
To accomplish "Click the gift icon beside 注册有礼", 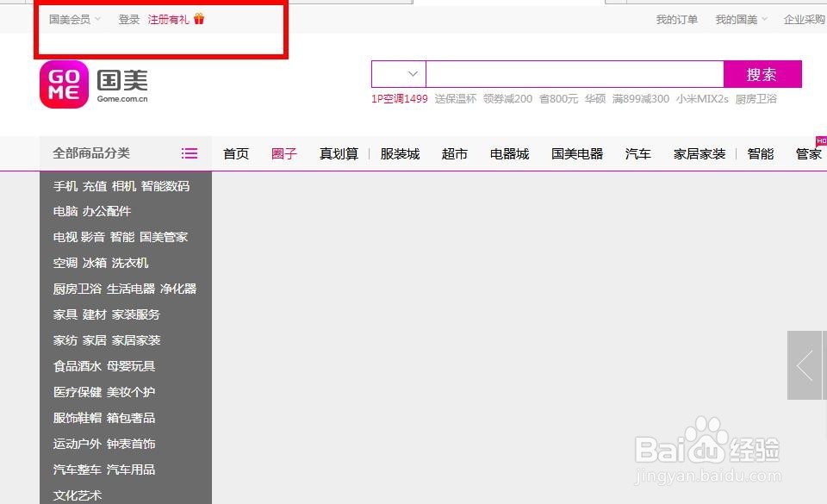I will tap(199, 19).
